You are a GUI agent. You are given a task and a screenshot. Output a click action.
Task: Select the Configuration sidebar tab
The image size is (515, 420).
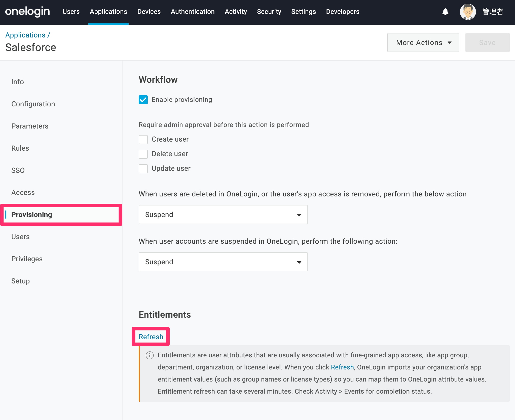tap(33, 104)
